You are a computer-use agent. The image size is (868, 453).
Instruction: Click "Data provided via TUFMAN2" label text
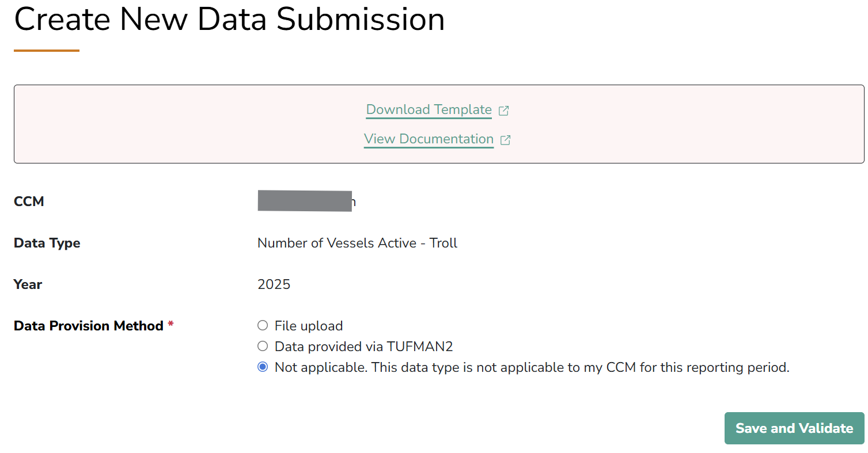364,347
